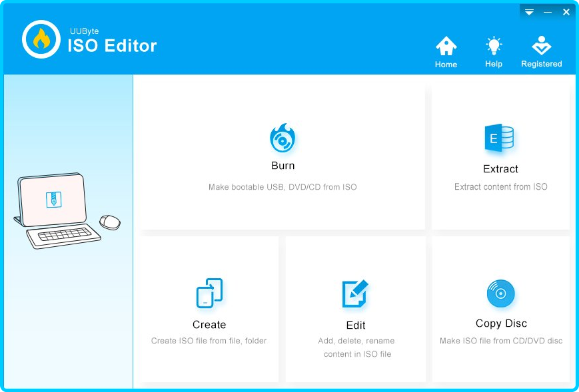Click the Extract database icon
The width and height of the screenshot is (579, 392).
tap(500, 139)
